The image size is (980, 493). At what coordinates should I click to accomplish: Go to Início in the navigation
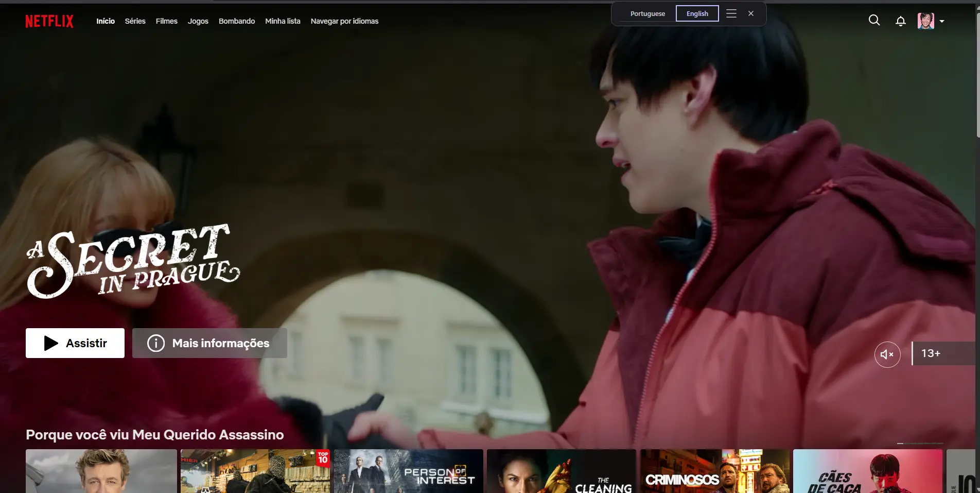pos(106,21)
